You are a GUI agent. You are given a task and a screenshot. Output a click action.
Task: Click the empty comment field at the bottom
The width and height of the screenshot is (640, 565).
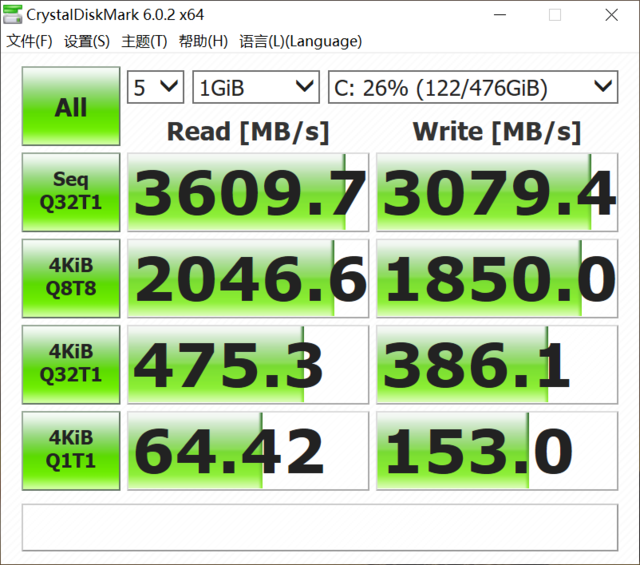320,527
